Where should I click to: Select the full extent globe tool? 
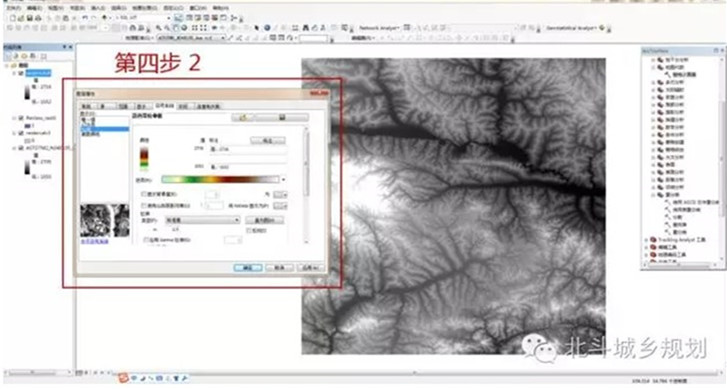(x=184, y=28)
